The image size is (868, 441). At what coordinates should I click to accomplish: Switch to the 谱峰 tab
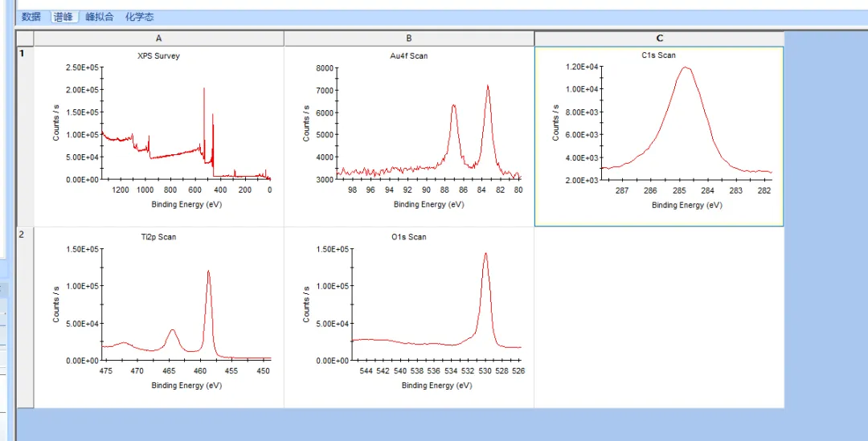63,17
